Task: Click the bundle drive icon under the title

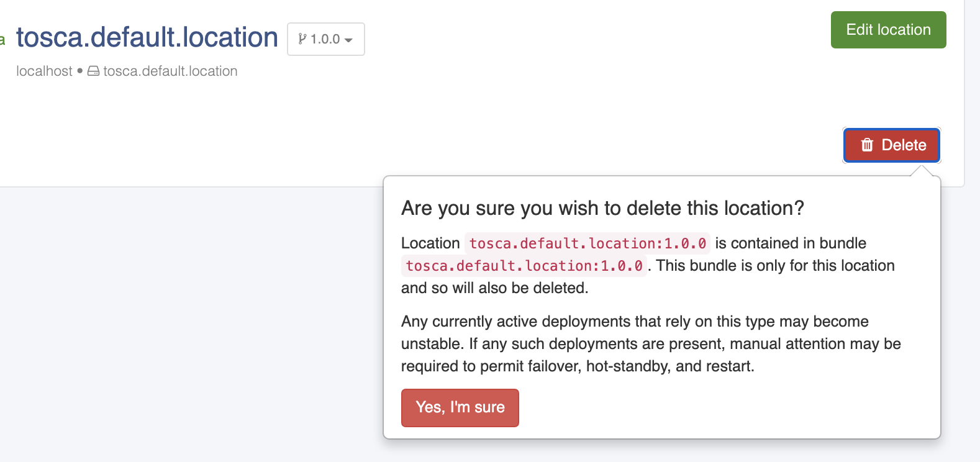Action: tap(93, 71)
